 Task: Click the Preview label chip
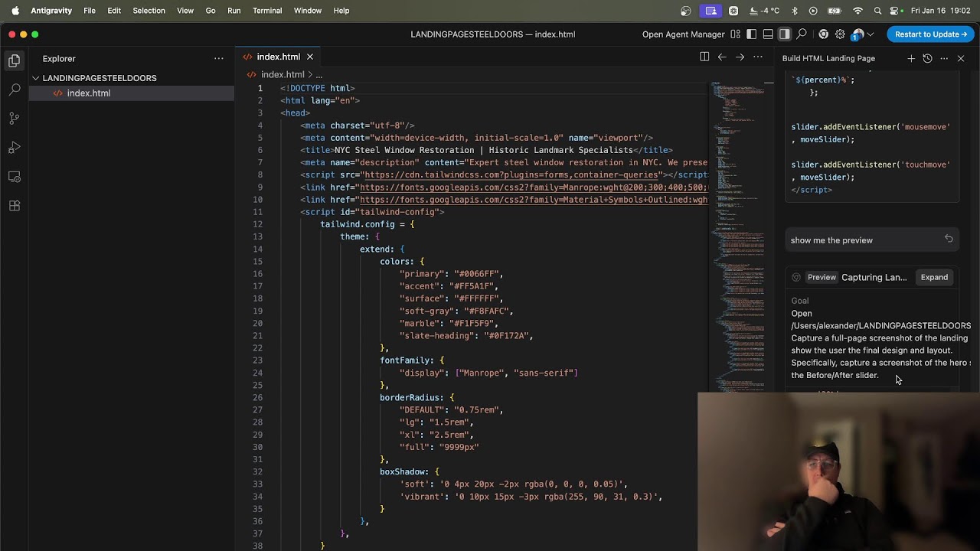(x=822, y=277)
